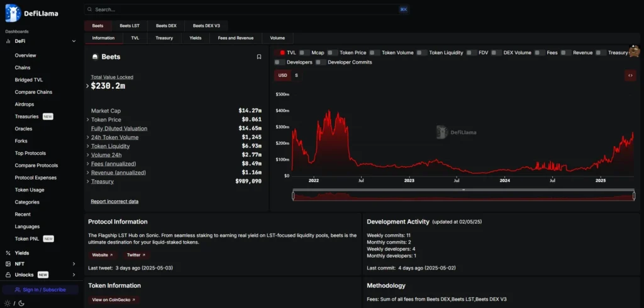The image size is (644, 308).
Task: Open the Yields tab
Action: 196,38
